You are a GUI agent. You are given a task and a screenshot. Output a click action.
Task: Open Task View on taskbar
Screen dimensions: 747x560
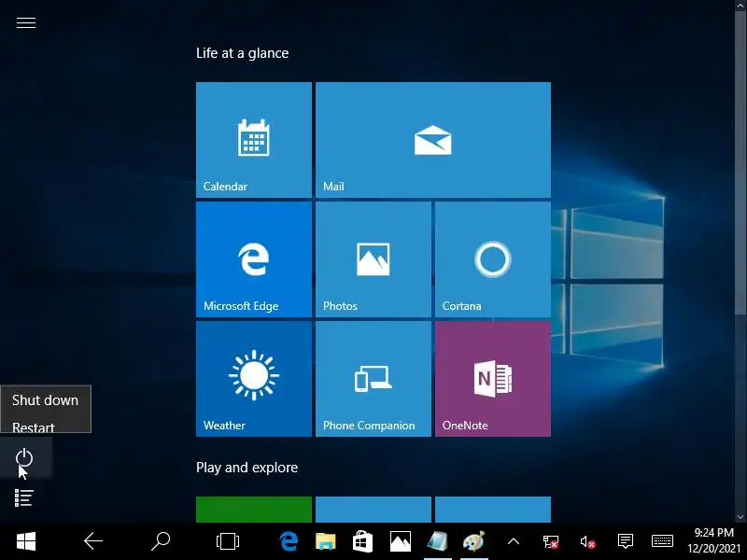coord(228,541)
